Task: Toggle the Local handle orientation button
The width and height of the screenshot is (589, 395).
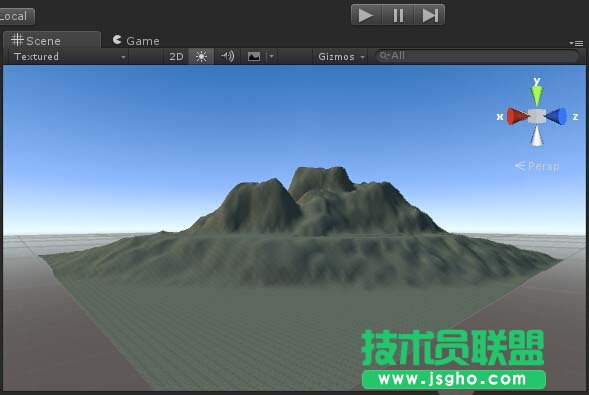Action: pyautogui.click(x=15, y=16)
